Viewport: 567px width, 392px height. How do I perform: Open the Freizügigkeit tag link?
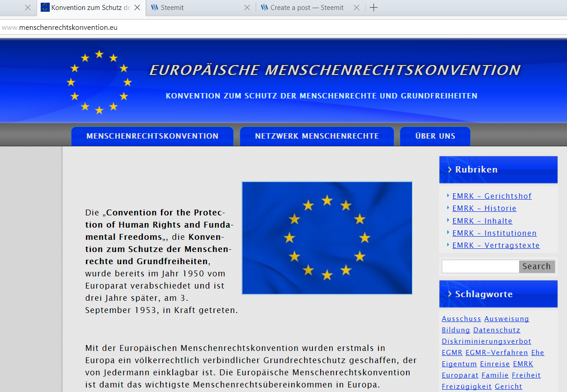(467, 387)
